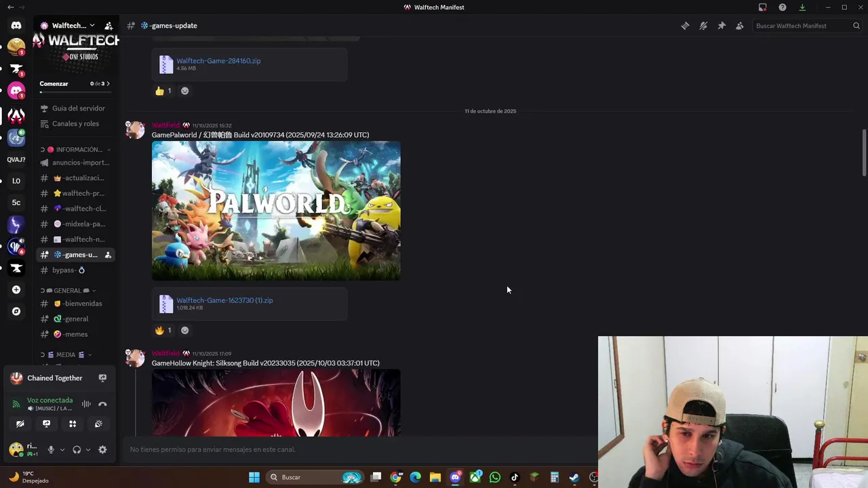Download Walftech-Game-1623730 (1).zip file link
Screen dimensions: 868x488
click(224, 300)
